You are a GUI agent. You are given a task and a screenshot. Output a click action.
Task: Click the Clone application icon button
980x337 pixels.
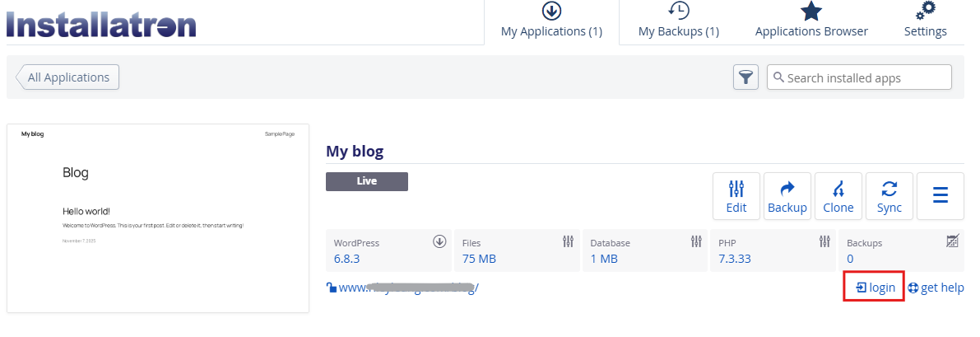[x=838, y=197]
